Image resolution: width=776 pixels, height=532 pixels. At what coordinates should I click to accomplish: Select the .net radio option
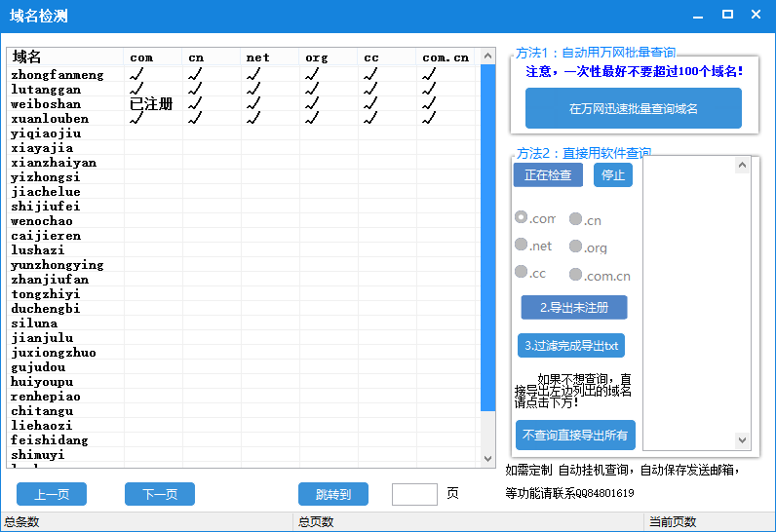(x=533, y=246)
